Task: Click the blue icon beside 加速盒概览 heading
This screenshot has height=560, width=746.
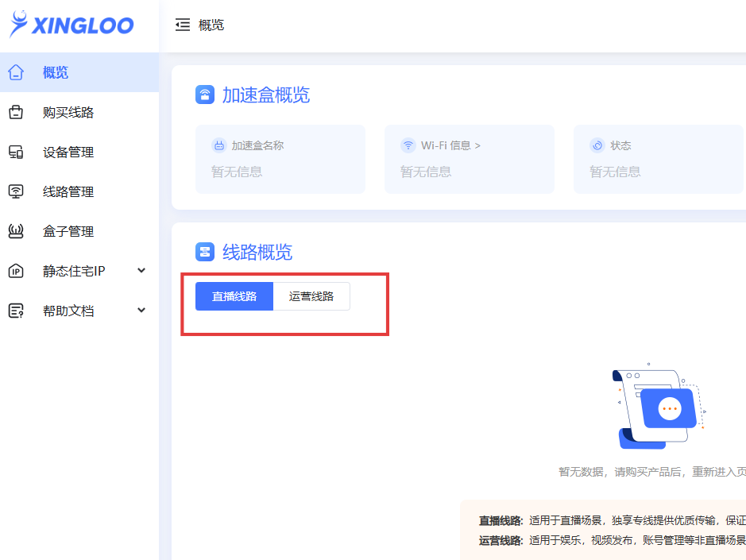Action: 205,95
